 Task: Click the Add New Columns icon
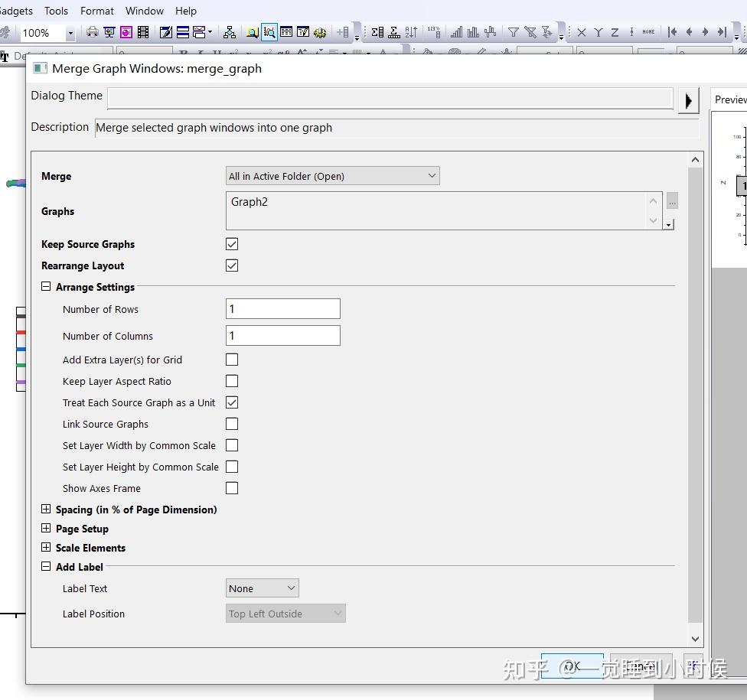coord(343,32)
